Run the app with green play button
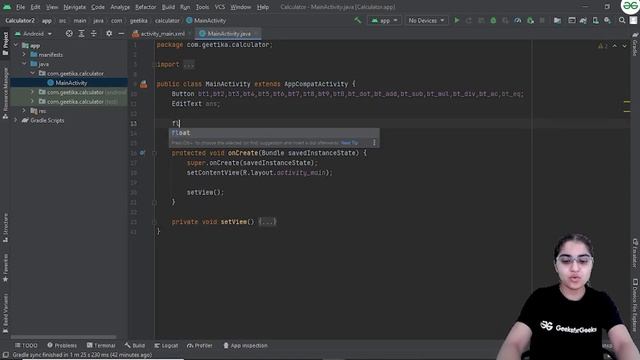Viewport: 640px width, 360px height. point(457,20)
